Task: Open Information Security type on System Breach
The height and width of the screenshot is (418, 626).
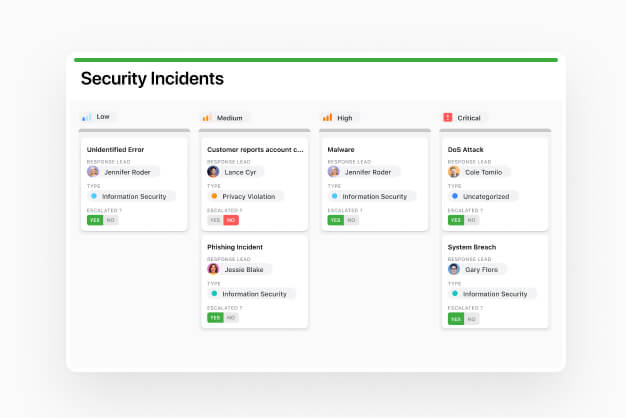Action: pos(492,294)
